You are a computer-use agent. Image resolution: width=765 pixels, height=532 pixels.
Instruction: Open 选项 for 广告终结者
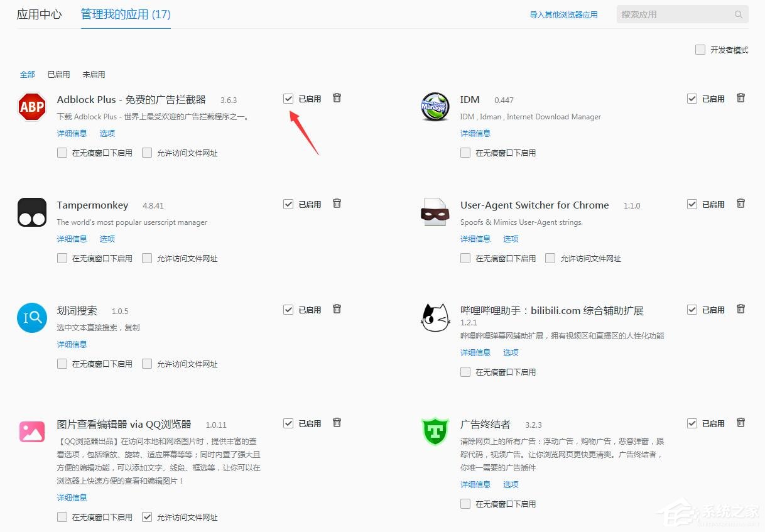[x=511, y=484]
